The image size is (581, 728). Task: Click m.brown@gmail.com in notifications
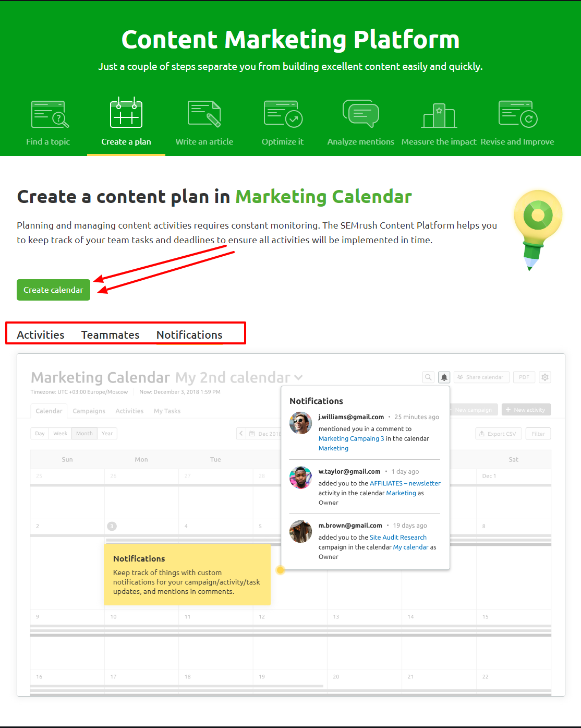(x=350, y=526)
